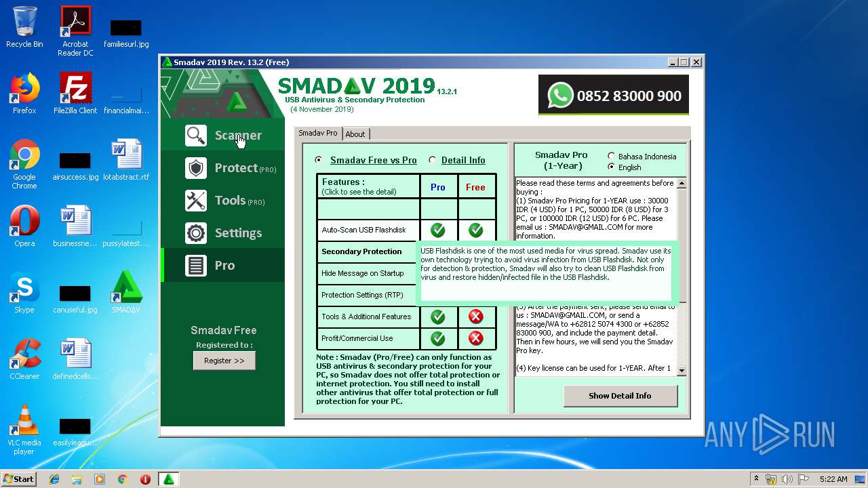Select English language radio button
This screenshot has width=868, height=488.
coord(611,167)
